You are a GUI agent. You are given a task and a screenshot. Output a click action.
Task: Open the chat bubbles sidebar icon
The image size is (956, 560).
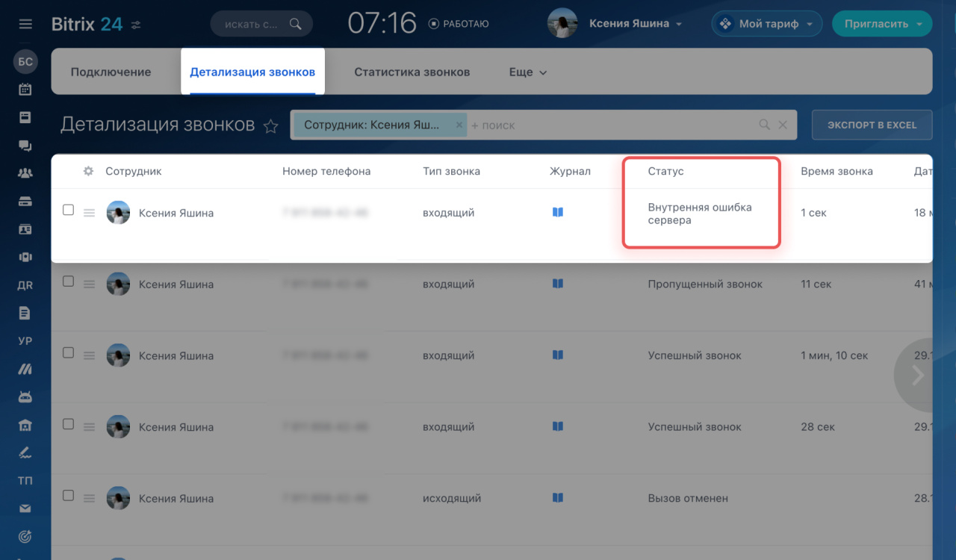coord(25,146)
